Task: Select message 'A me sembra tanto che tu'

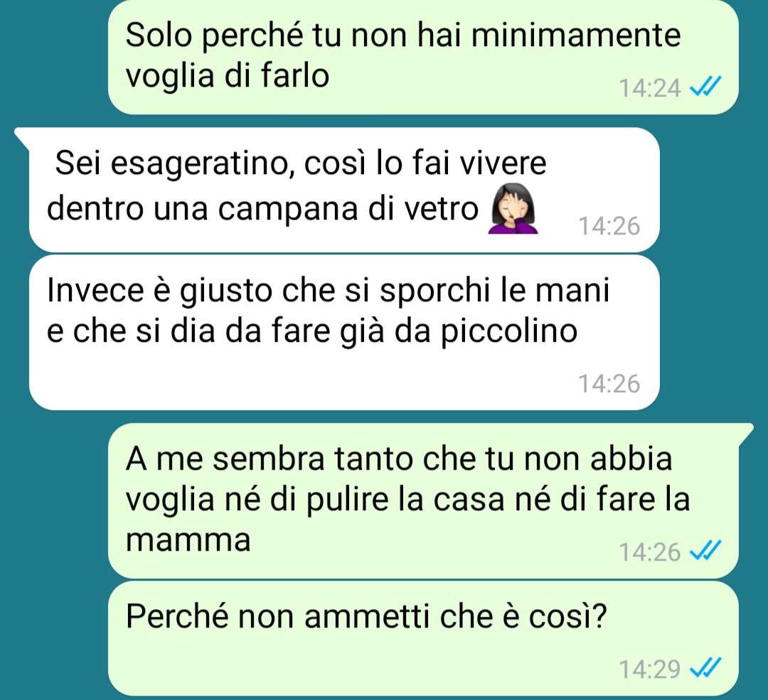Action: click(423, 501)
